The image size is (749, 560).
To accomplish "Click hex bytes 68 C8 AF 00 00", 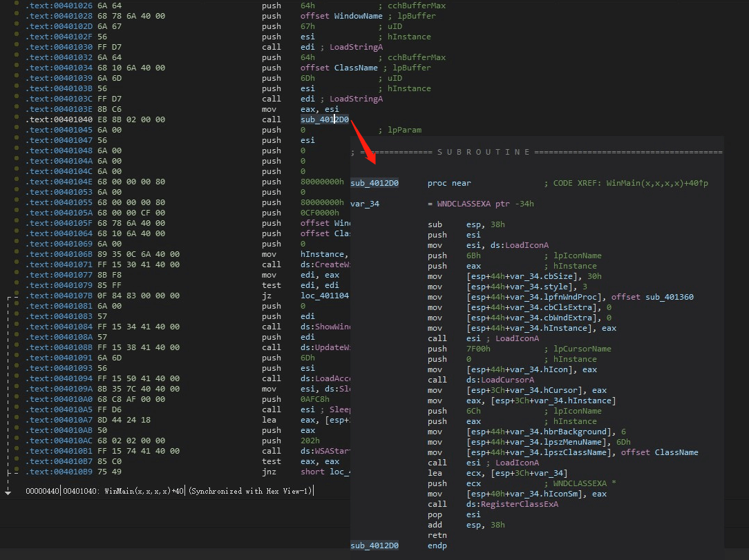I will [131, 399].
